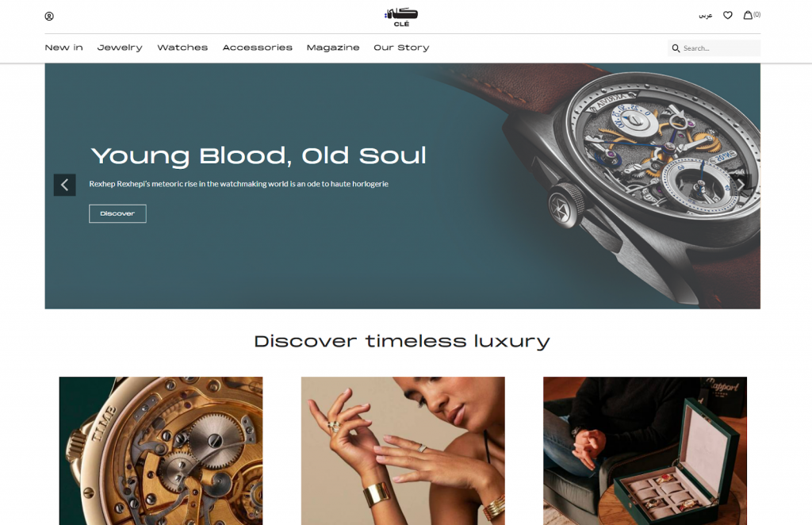Go to next banner slide arrow
Screen dimensions: 812x525
[x=741, y=185]
